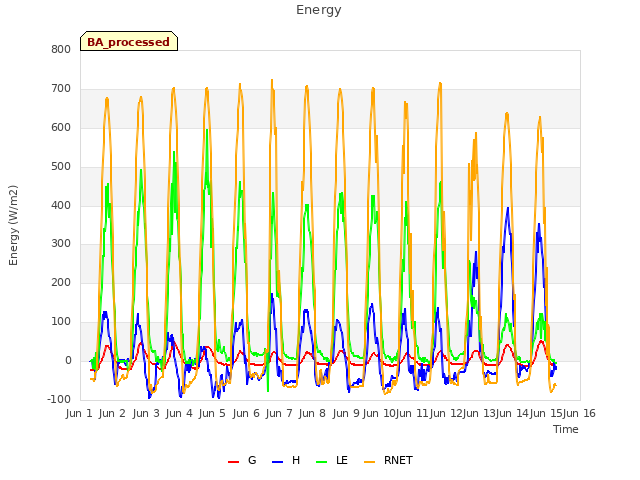Click the blue H legend swatch
Screen dimensions: 640x480
(x=278, y=462)
